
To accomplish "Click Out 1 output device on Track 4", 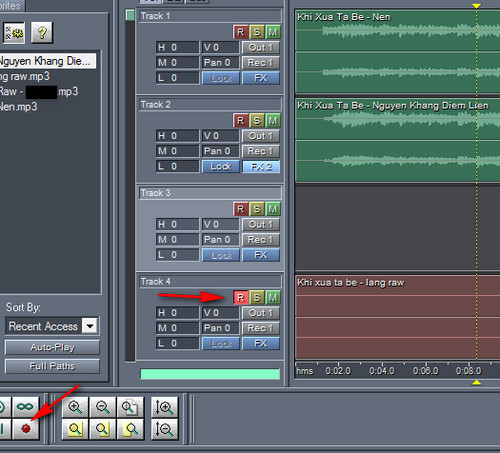I will click(x=261, y=313).
